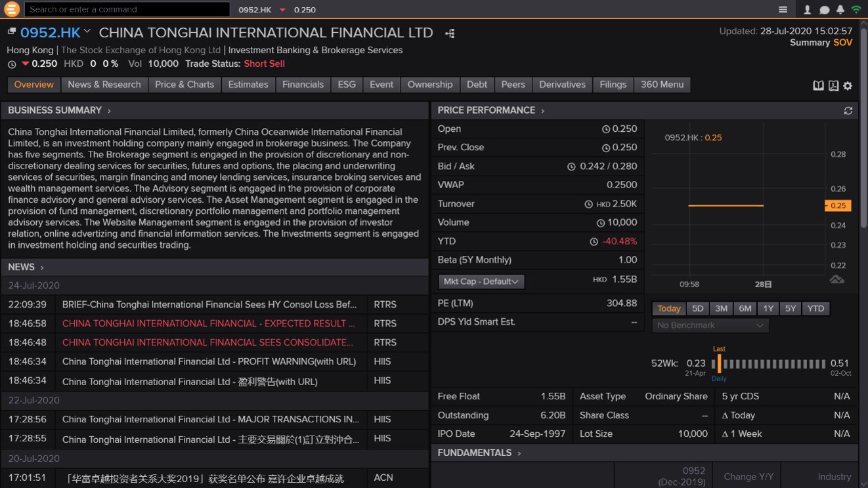
Task: Click the clock icon next to Volume value
Action: pos(601,223)
